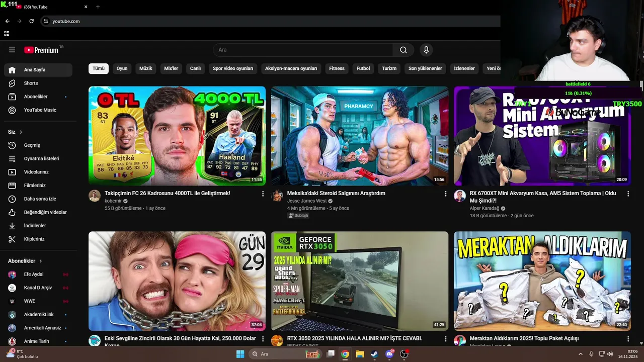Play the Ekitiké Haaland FC 26 thumbnail
This screenshot has height=362, width=644.
[x=177, y=136]
